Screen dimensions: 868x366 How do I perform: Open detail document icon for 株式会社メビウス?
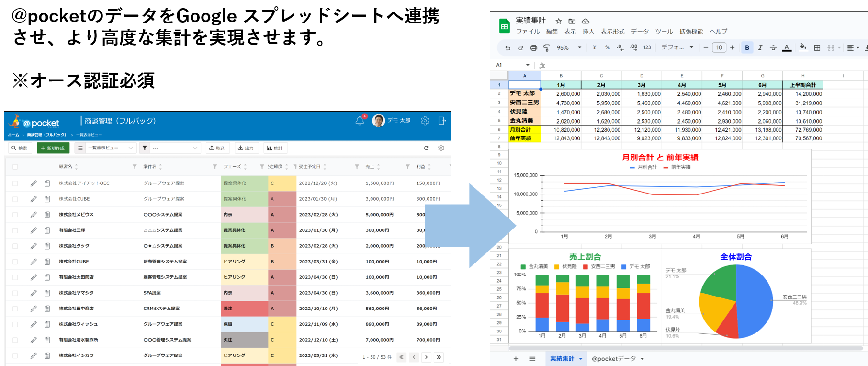pos(47,215)
